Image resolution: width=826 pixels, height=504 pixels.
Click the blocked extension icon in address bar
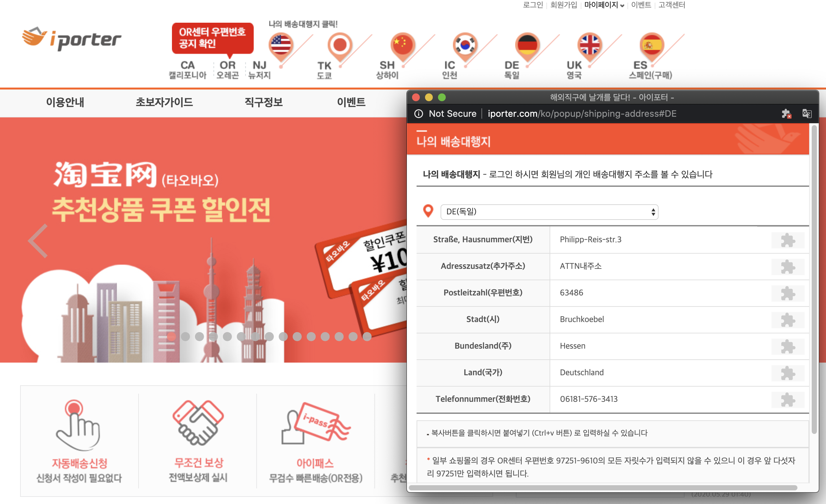tap(786, 114)
